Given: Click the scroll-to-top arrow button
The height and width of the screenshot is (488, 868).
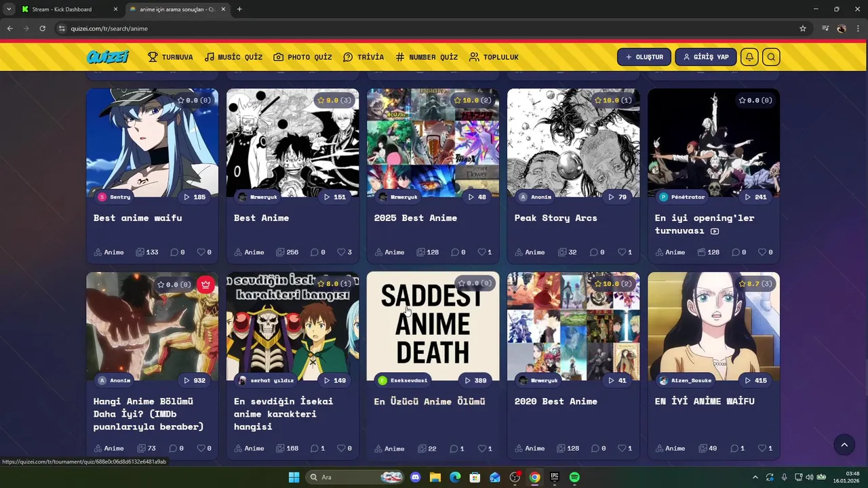Looking at the screenshot, I should [x=844, y=445].
